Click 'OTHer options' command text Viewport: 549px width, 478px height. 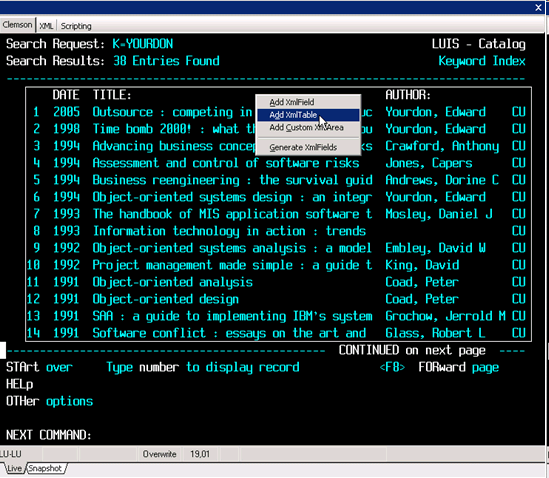[x=49, y=401]
